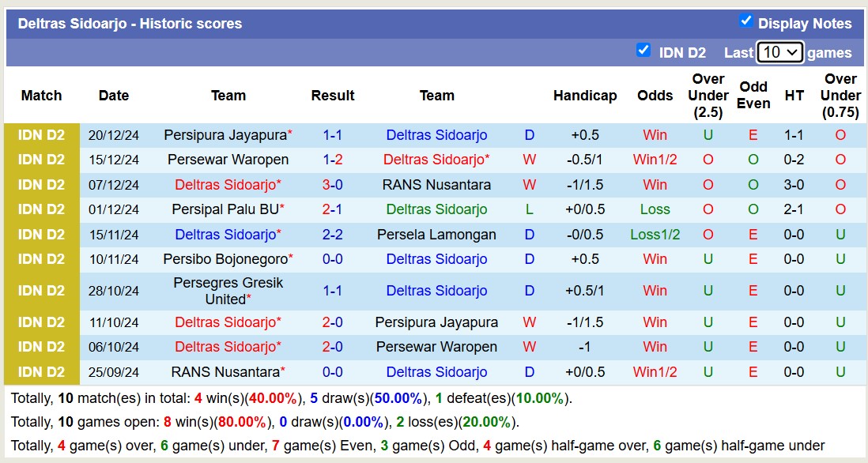This screenshot has height=463, width=868.
Task: Open the Last games count dropdown
Action: [779, 52]
